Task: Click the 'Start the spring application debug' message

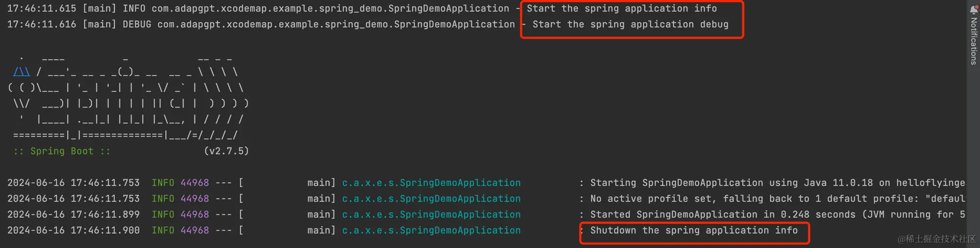Action: pyautogui.click(x=631, y=24)
